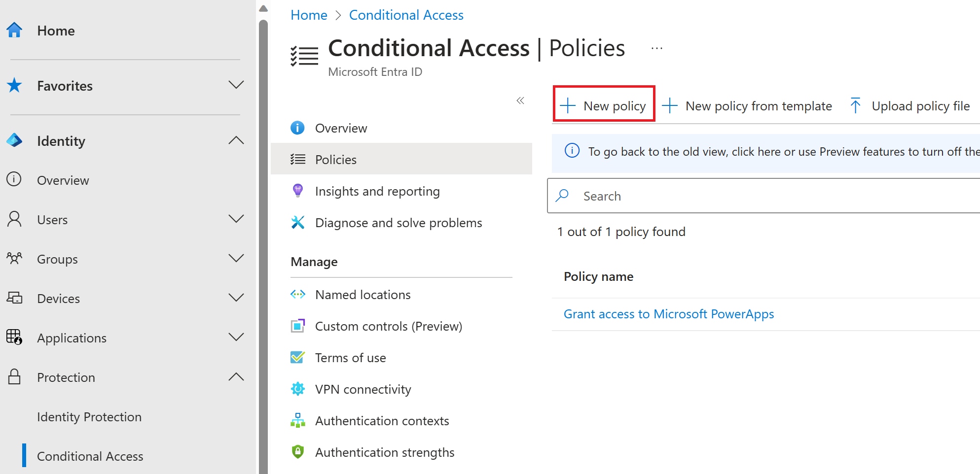Click the Named locations icon
Screen dimensions: 980x474
pos(298,294)
